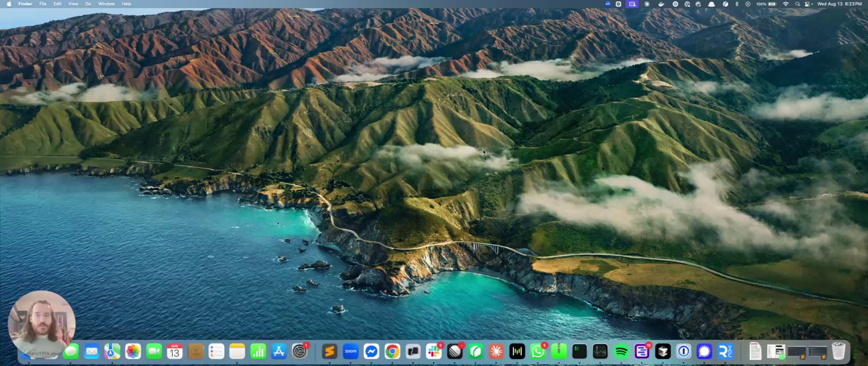Open WhatsApp from the Dock

point(538,351)
